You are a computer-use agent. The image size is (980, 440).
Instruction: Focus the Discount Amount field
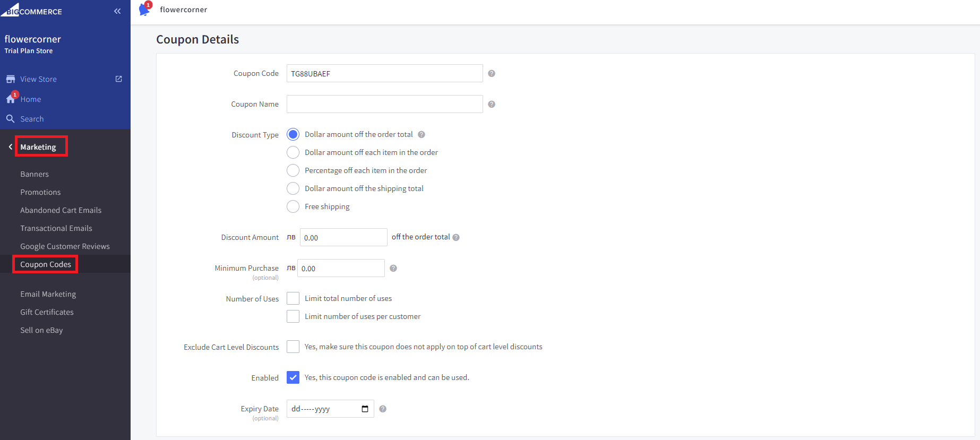coord(343,237)
